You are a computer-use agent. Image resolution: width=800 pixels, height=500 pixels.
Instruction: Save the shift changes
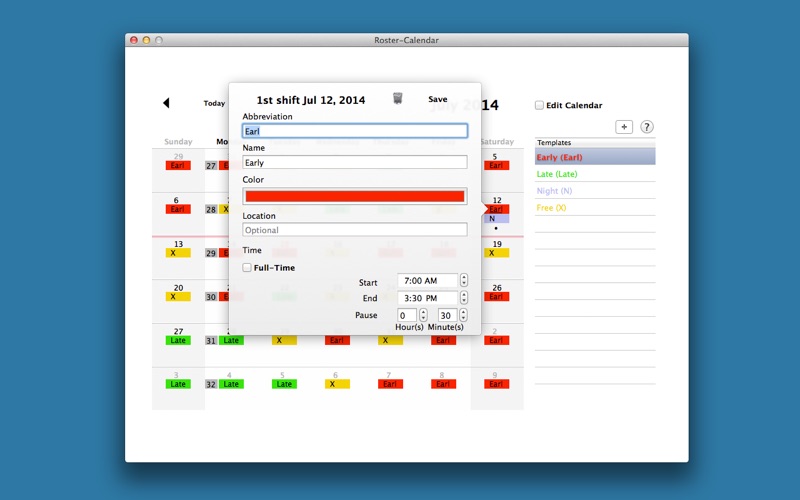point(438,99)
